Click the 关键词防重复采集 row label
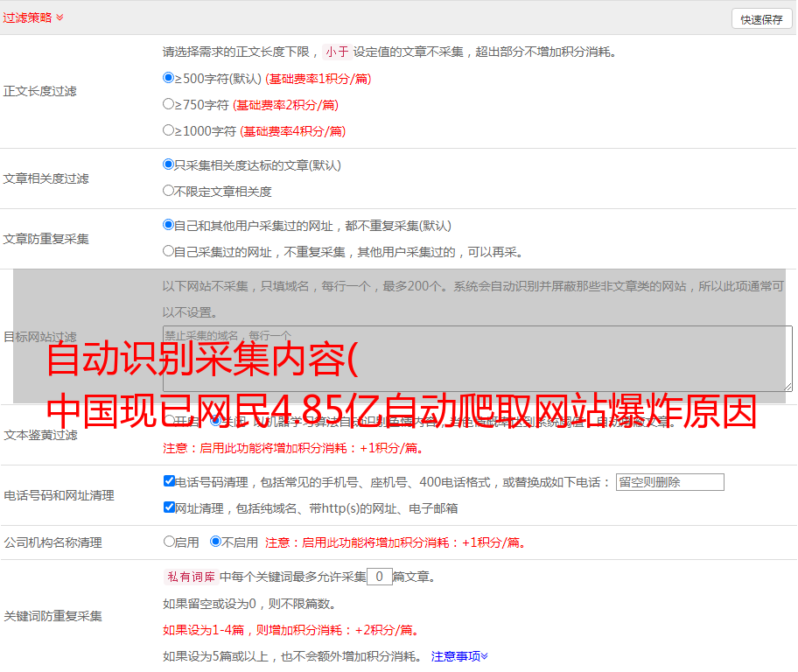Image resolution: width=798 pixels, height=672 pixels. tap(52, 616)
